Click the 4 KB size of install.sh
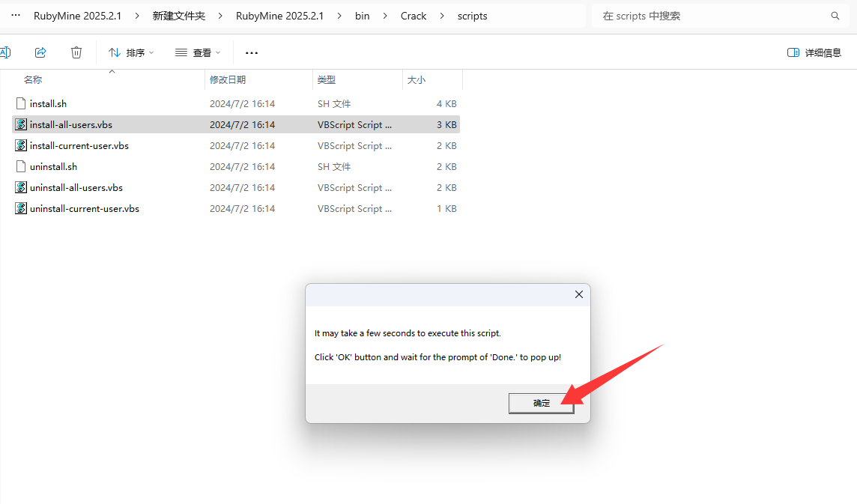This screenshot has height=504, width=857. tap(446, 104)
